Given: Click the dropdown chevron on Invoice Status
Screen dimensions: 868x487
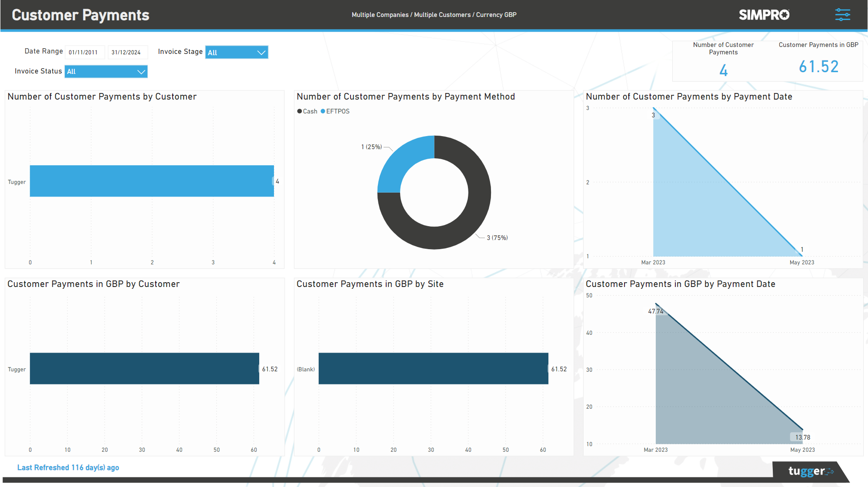Looking at the screenshot, I should (141, 71).
